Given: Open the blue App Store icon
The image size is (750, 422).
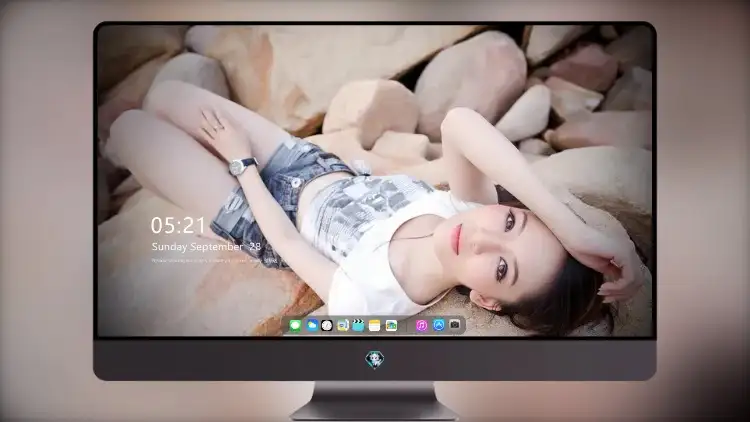Looking at the screenshot, I should point(439,325).
